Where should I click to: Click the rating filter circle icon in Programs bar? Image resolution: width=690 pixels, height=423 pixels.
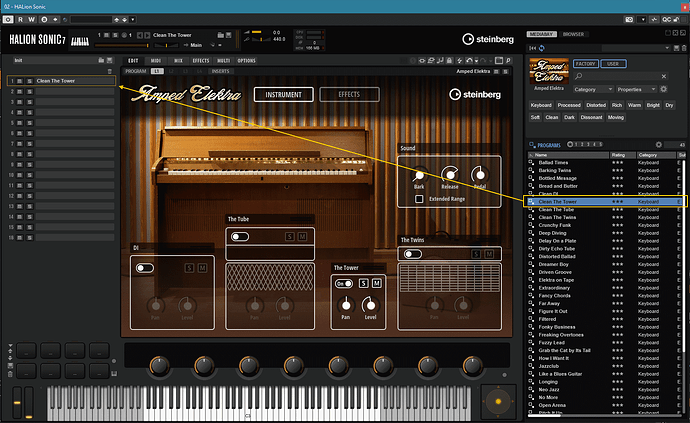(x=570, y=144)
